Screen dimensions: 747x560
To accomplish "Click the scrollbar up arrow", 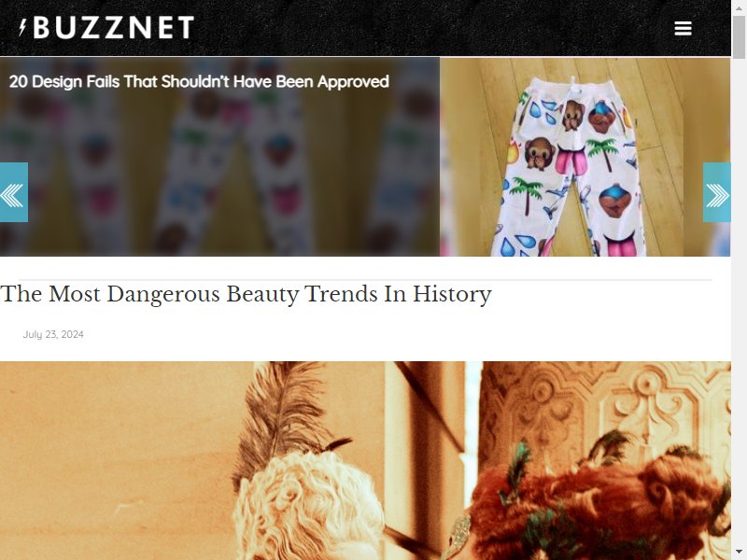I will 739,6.
